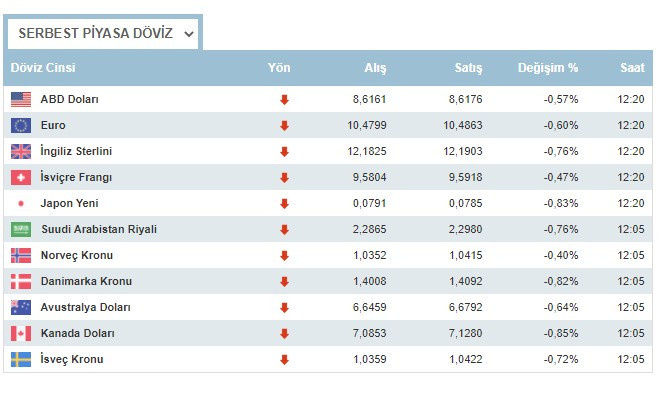Image resolution: width=664 pixels, height=398 pixels.
Task: Click the Saudi Arabia flag icon
Action: 21,229
